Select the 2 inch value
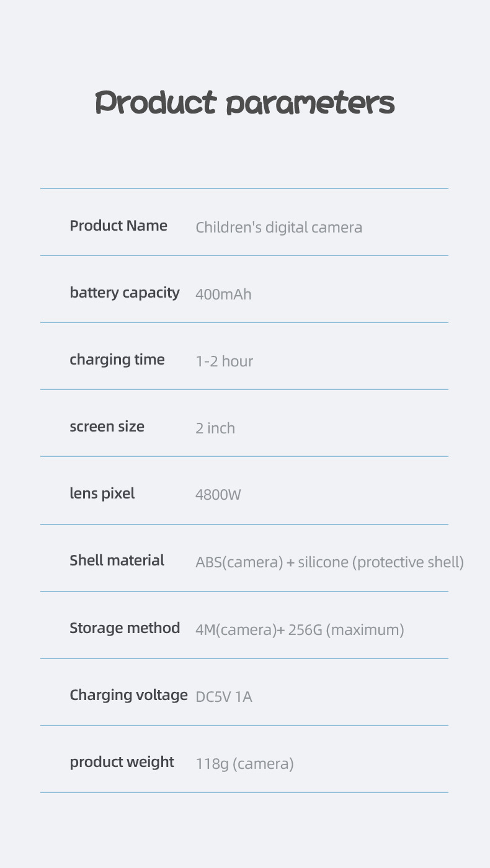 tap(215, 428)
